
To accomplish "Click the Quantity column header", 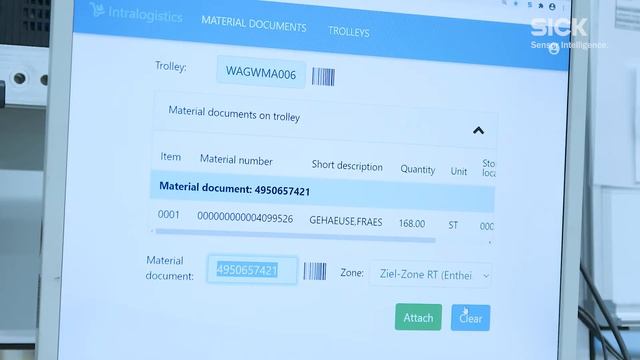I will coord(418,169).
